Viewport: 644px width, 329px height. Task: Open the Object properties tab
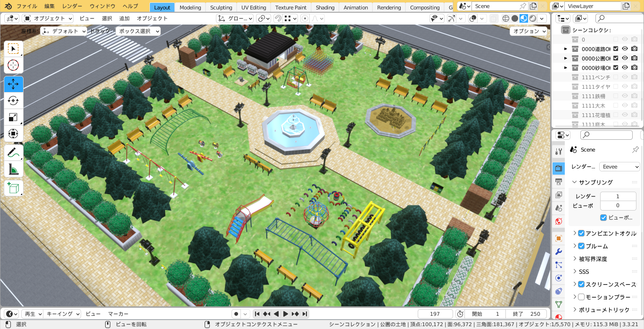559,238
